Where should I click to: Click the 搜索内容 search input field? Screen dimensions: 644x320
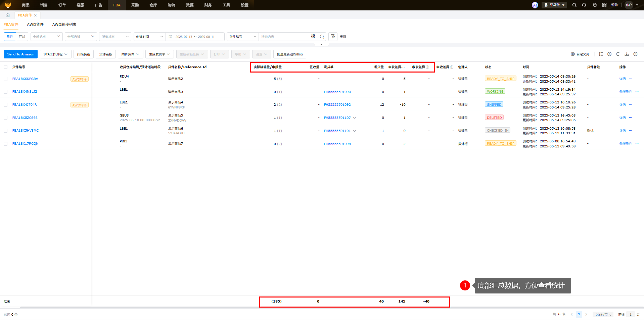(x=285, y=37)
